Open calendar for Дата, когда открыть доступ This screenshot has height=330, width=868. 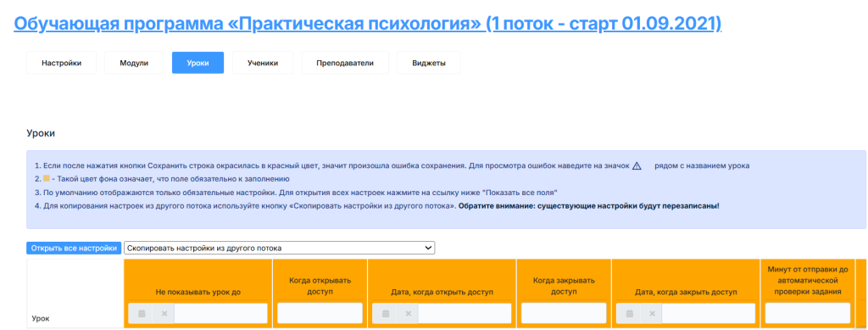click(386, 313)
